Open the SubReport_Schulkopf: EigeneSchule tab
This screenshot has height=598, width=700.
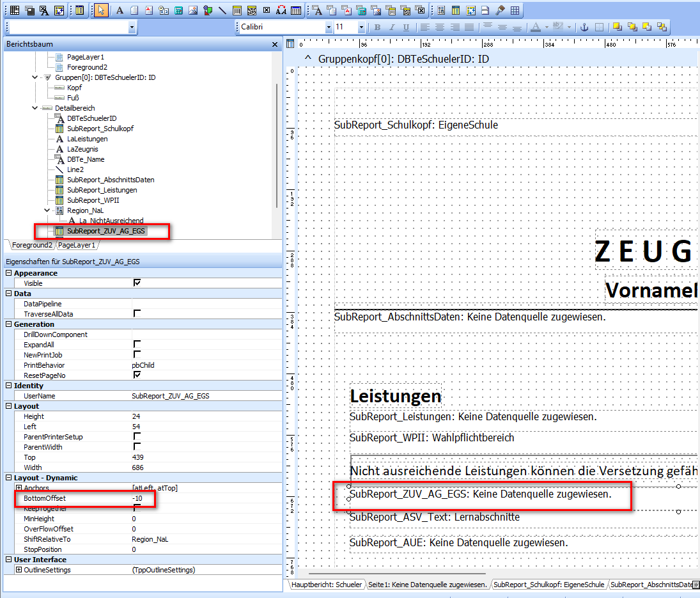(548, 585)
